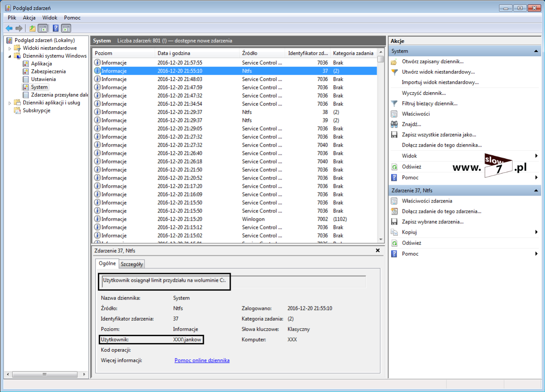Open Zdarzenia przesyłane dalej log
This screenshot has width=545, height=392.
(x=59, y=95)
